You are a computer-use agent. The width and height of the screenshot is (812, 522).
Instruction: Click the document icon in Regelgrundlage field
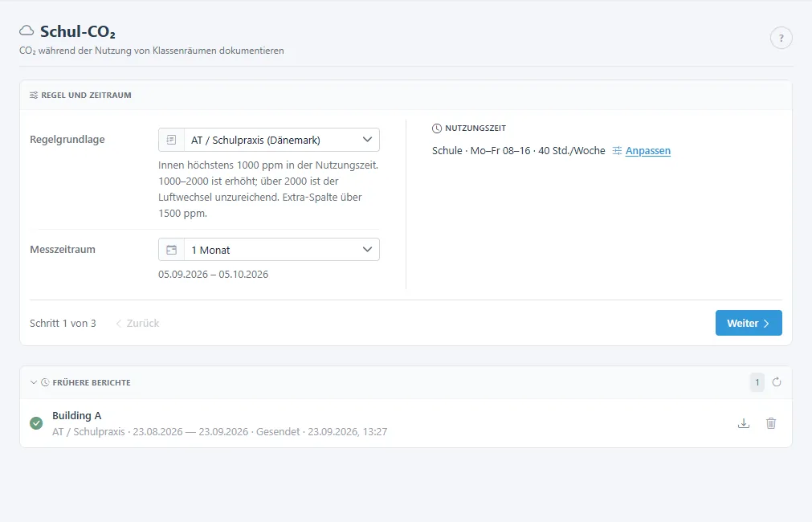[x=171, y=140]
